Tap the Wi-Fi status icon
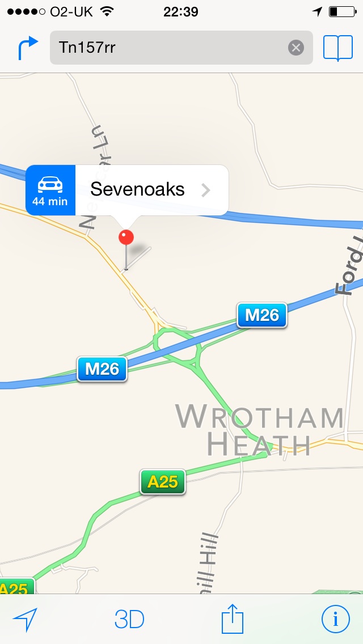Screen dimensions: 363x644 click(107, 11)
